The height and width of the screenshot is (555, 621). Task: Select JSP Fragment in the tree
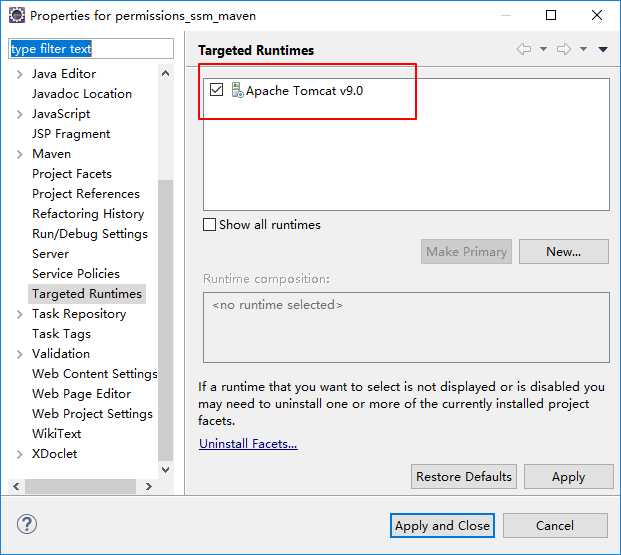[71, 134]
